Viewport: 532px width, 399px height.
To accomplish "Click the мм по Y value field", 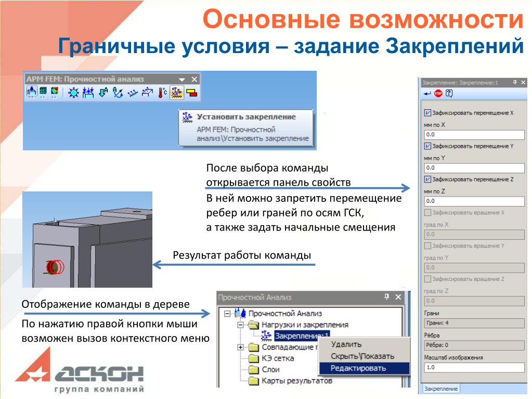I will point(474,168).
